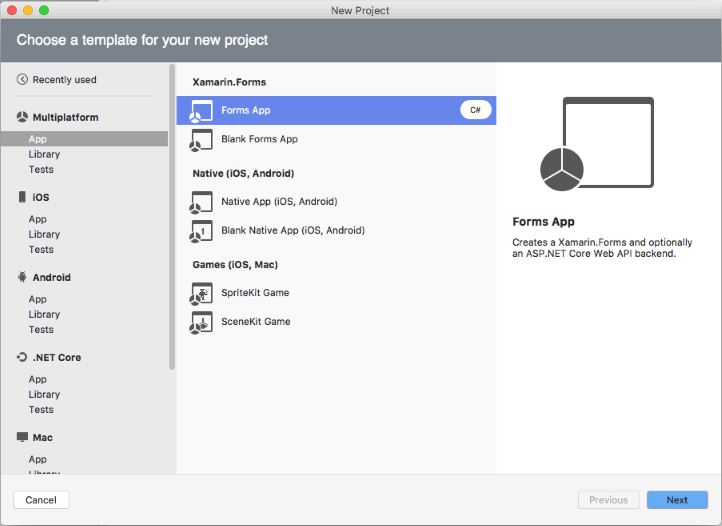This screenshot has height=526, width=722.
Task: Open Library under the iOS category
Action: pyautogui.click(x=44, y=234)
